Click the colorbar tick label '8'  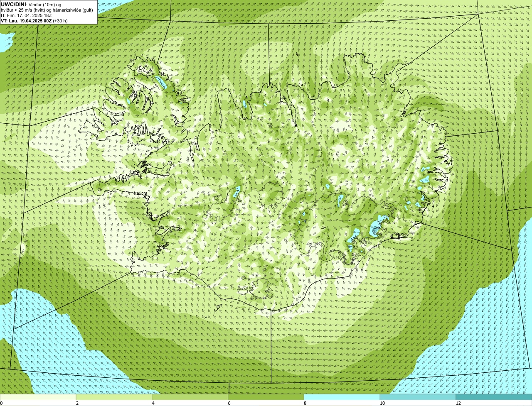pyautogui.click(x=305, y=403)
